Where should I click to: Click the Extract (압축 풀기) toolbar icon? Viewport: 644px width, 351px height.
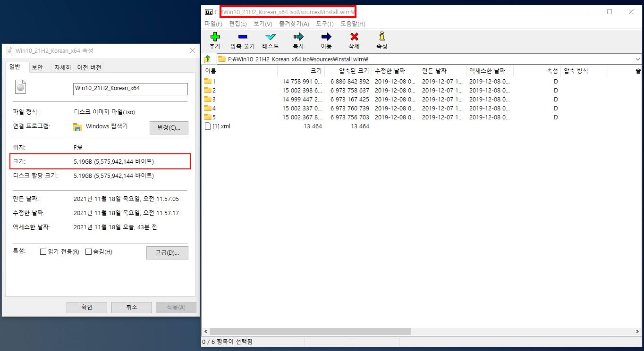(242, 37)
